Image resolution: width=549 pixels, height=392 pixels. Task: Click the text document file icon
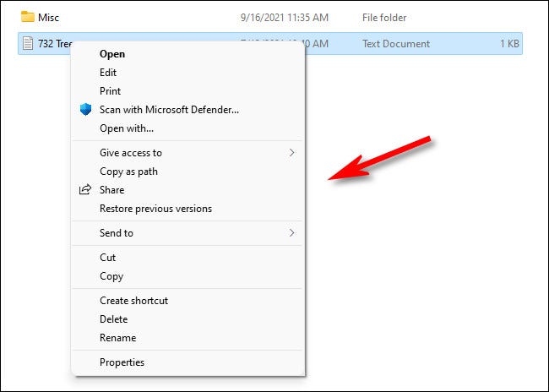[x=28, y=44]
